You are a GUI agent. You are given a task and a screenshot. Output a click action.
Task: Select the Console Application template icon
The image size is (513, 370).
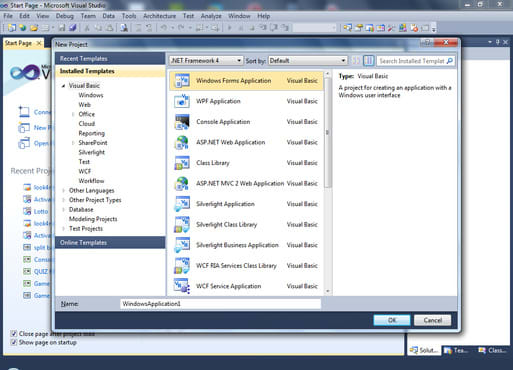(182, 122)
